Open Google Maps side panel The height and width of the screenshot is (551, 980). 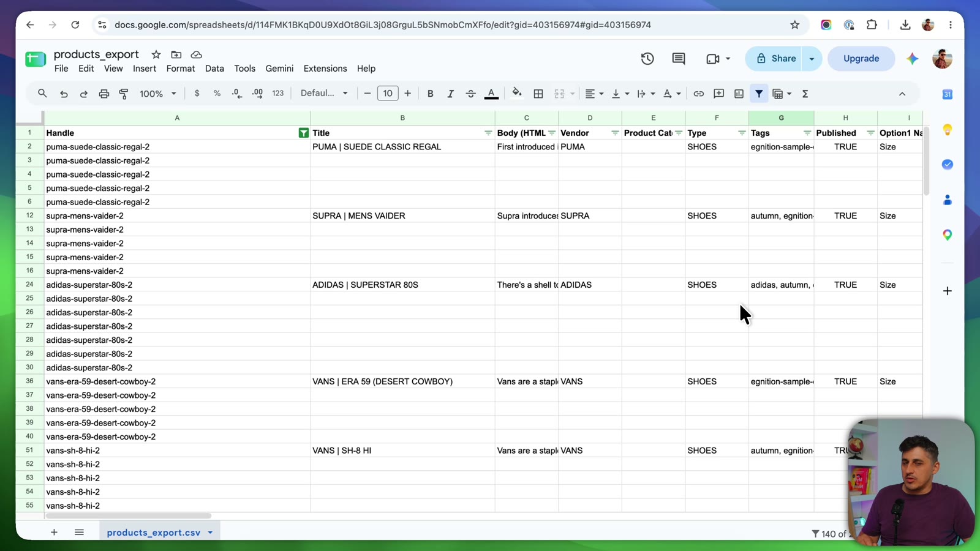[x=948, y=235]
